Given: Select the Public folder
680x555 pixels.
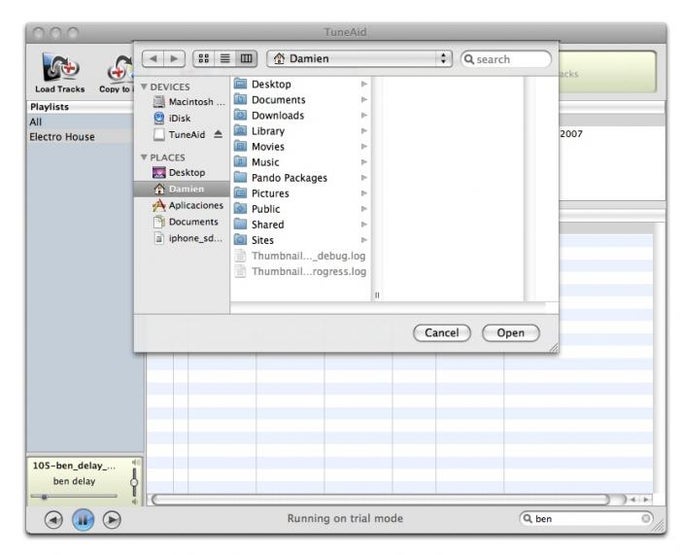Looking at the screenshot, I should pos(301,209).
